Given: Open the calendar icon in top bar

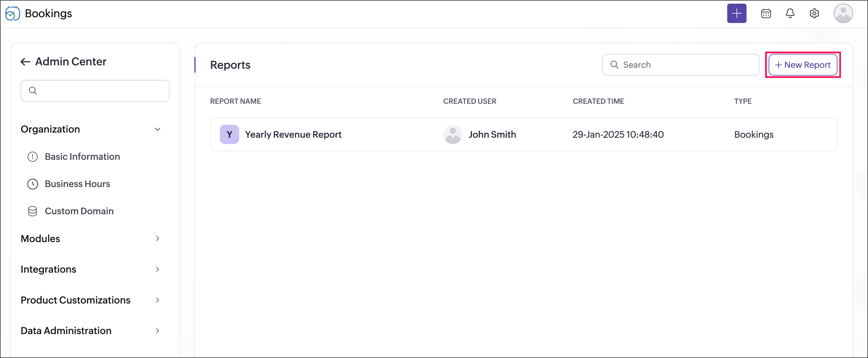Looking at the screenshot, I should [x=766, y=13].
